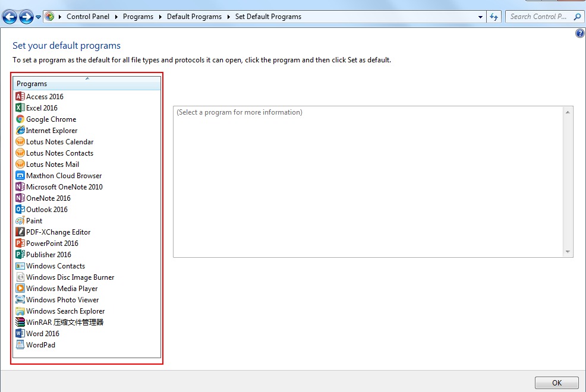Click the Windows Disc Image Burner icon
Viewport: 586px width, 392px height.
coord(20,277)
